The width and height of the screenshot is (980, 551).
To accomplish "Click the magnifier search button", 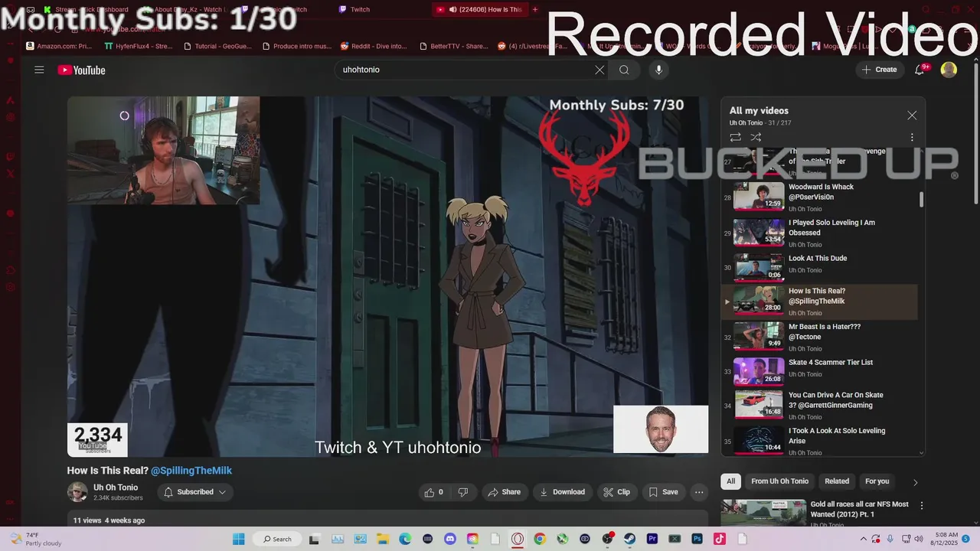I will 624,70.
